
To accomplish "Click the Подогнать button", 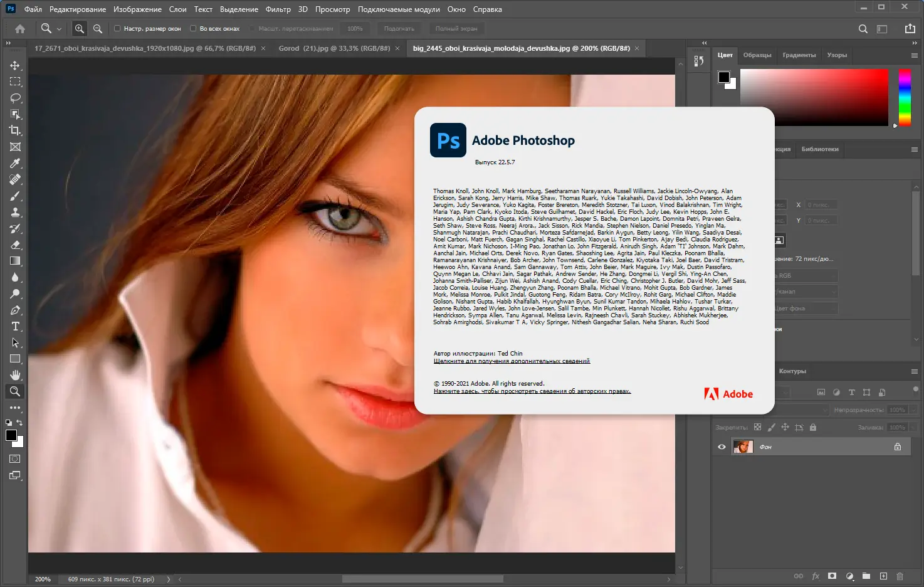I will click(399, 28).
